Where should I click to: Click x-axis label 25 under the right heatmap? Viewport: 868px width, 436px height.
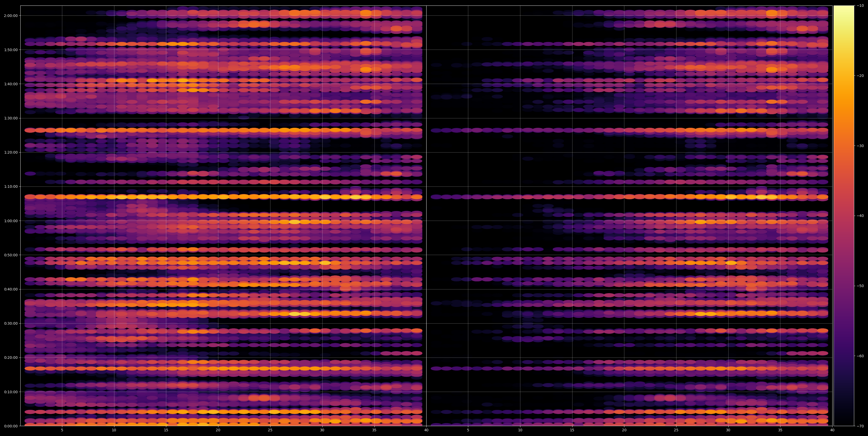[x=676, y=430]
